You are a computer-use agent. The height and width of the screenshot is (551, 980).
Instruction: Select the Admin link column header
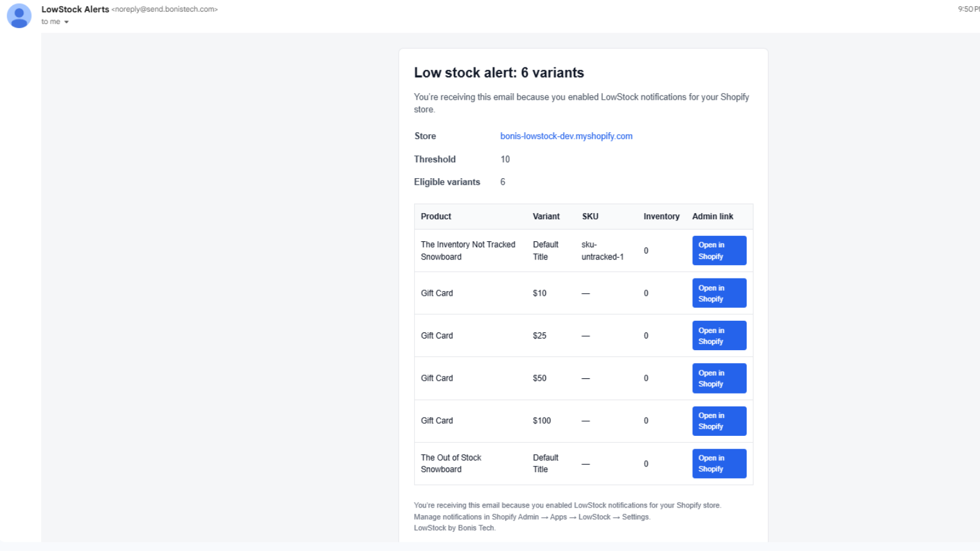point(712,216)
